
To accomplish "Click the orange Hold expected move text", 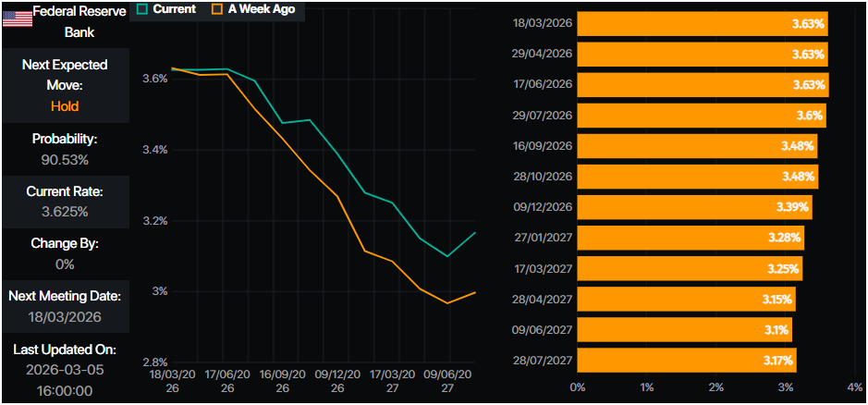I will (x=65, y=106).
